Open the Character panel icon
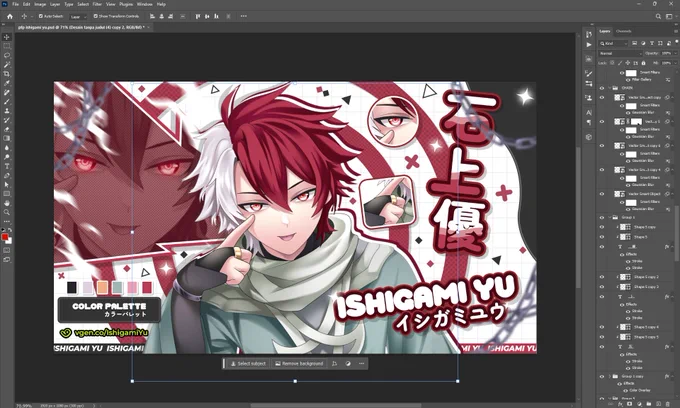Viewport: 680px width, 408px height. click(x=588, y=112)
